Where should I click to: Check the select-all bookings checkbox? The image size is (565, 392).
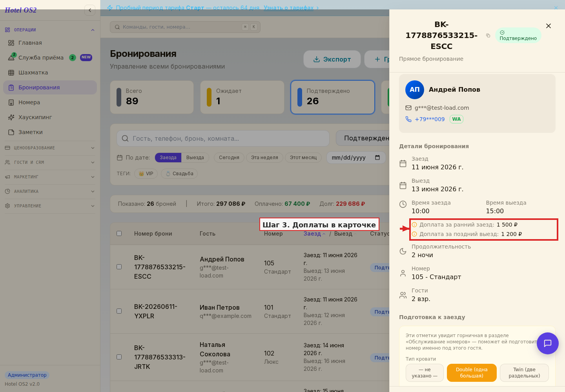click(x=119, y=233)
